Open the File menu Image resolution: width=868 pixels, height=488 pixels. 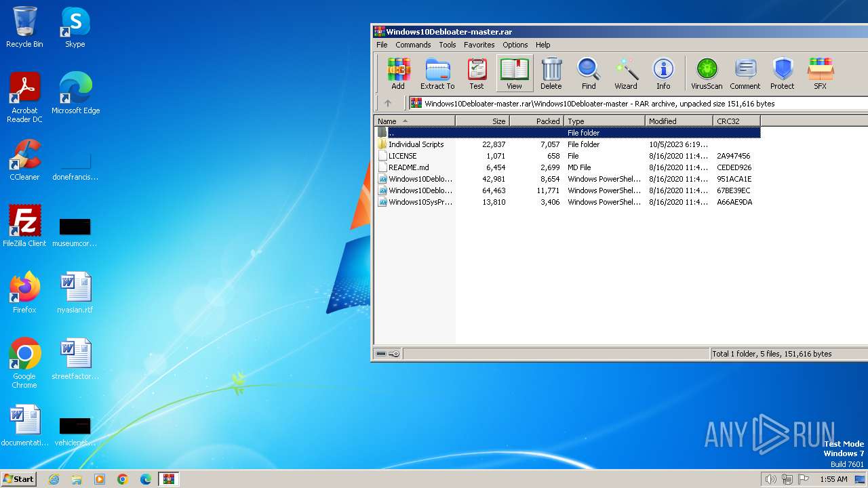pos(382,45)
